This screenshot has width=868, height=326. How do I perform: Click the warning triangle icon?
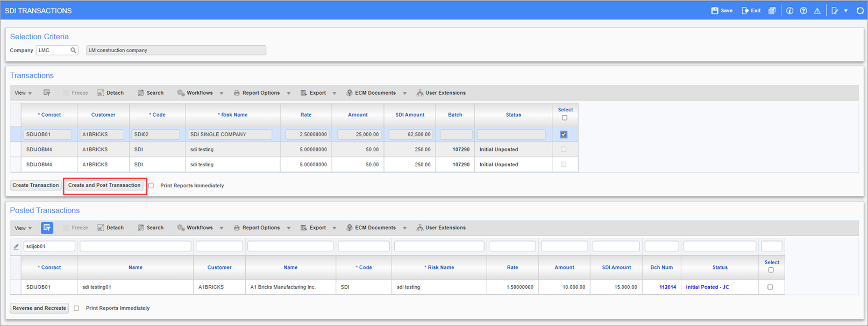click(817, 10)
